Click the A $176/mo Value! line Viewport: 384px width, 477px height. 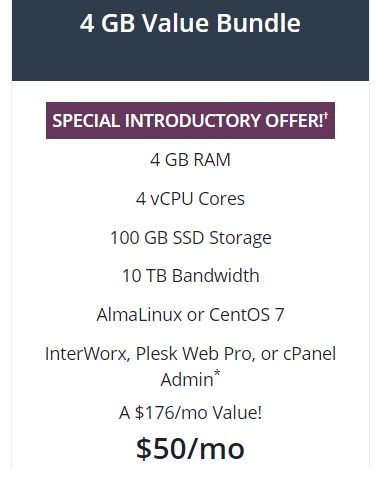pyautogui.click(x=190, y=413)
